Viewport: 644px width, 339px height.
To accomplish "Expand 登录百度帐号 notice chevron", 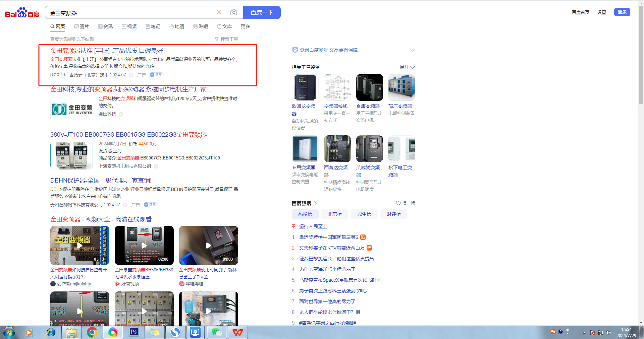I will 413,50.
